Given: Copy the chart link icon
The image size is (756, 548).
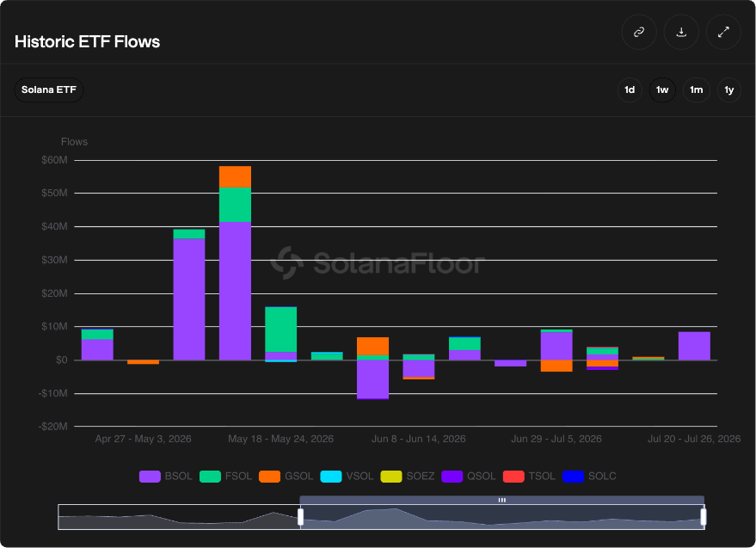Looking at the screenshot, I should (x=639, y=32).
